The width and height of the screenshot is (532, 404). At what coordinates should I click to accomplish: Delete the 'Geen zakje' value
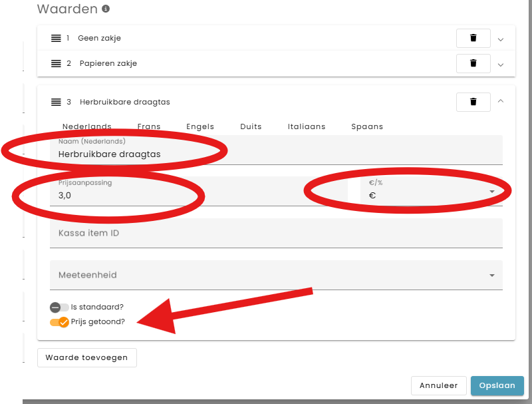(473, 39)
